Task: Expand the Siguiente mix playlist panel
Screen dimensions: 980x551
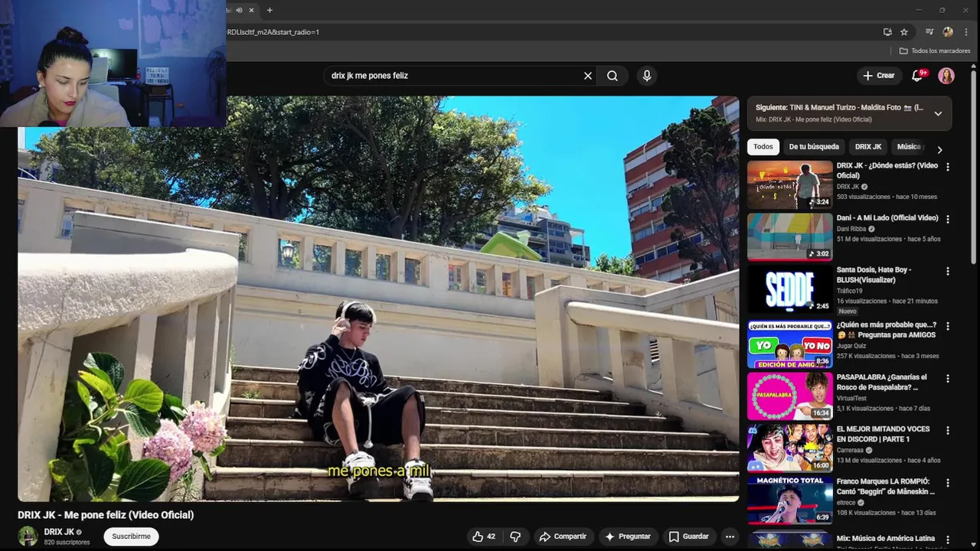Action: (938, 113)
